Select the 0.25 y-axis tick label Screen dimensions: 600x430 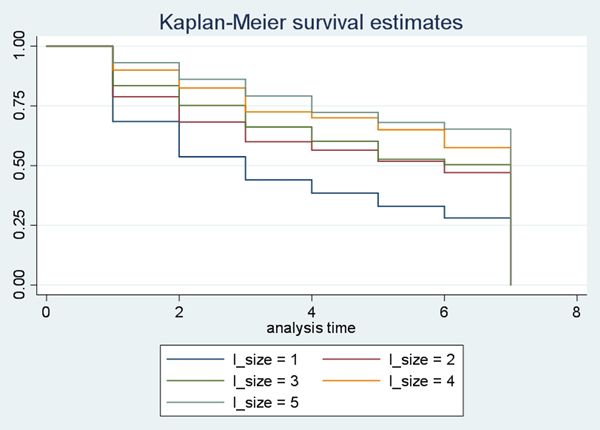pyautogui.click(x=20, y=225)
